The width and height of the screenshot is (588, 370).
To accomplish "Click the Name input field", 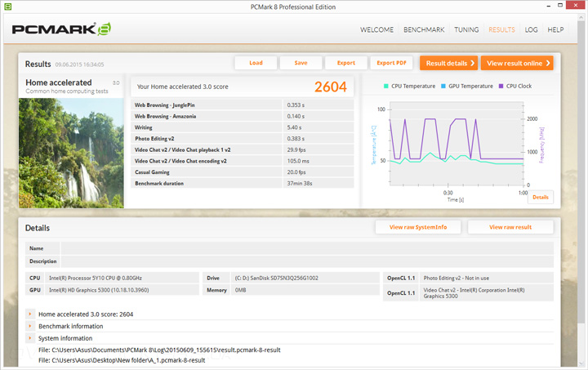I will pyautogui.click(x=307, y=248).
